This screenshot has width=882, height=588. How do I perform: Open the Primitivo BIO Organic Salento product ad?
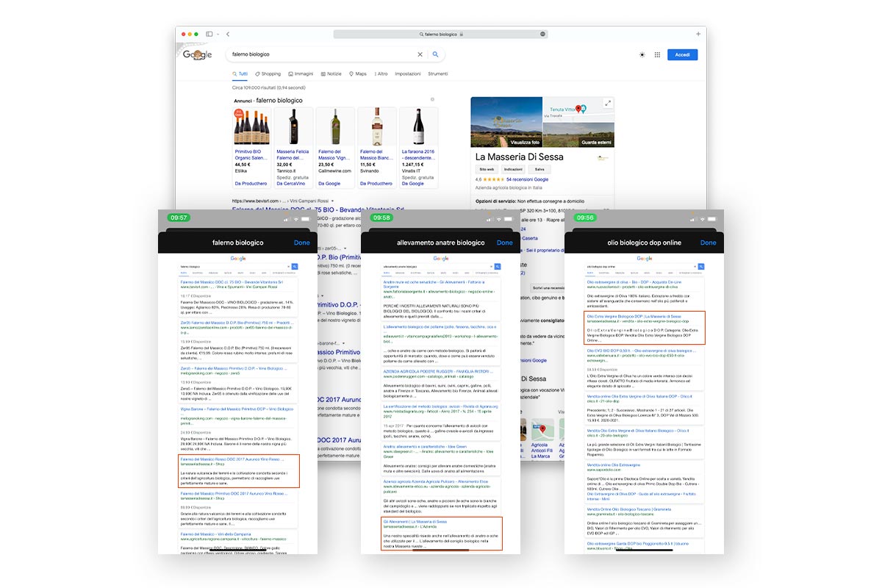click(251, 147)
